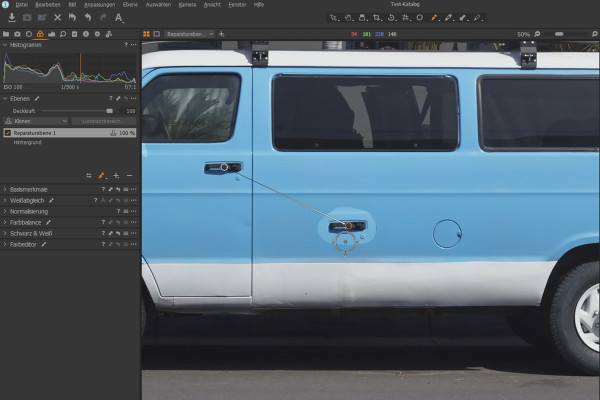Click the Undo arrow in top toolbar

[x=88, y=18]
